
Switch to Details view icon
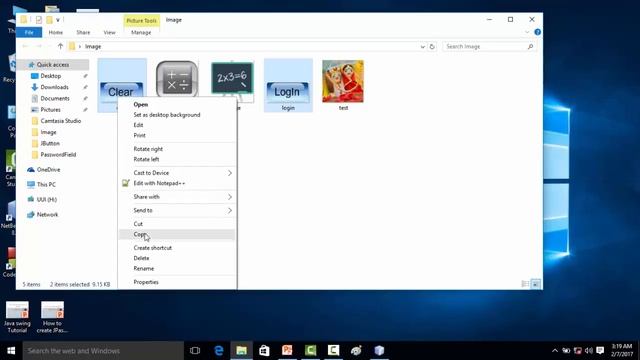pos(525,284)
